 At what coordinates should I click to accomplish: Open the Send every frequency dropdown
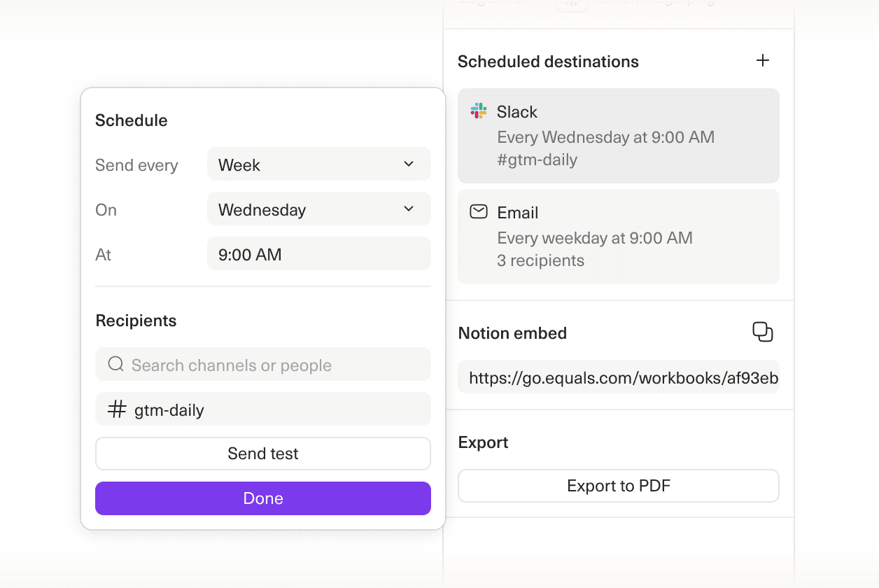click(x=318, y=164)
